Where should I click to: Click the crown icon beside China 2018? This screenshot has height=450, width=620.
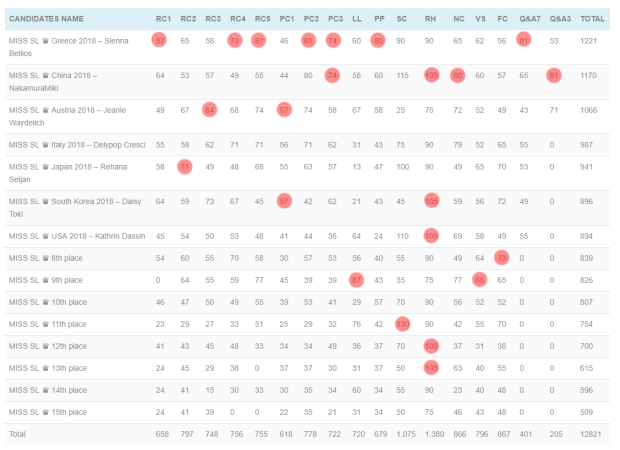[45, 76]
